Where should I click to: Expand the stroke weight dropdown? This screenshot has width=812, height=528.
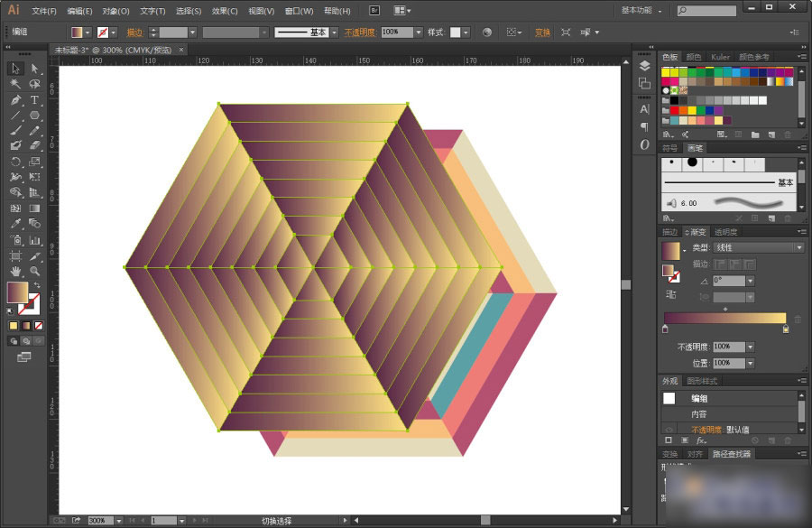tap(193, 32)
